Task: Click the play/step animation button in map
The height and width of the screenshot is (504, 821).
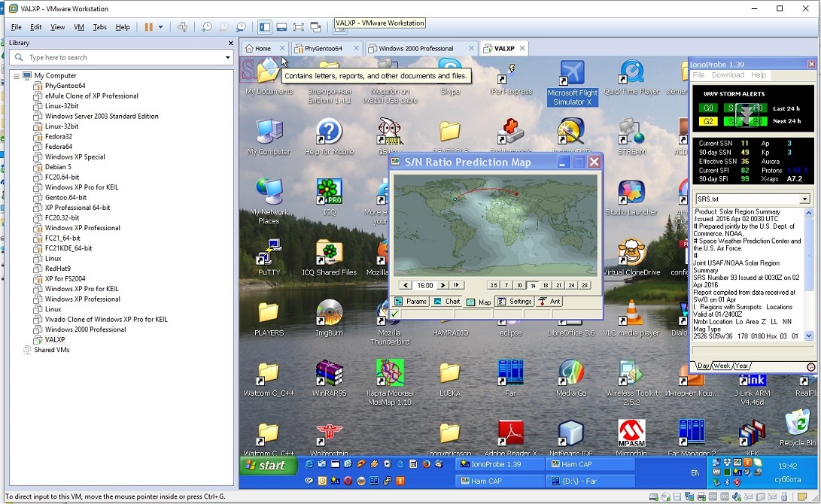Action: coord(457,285)
